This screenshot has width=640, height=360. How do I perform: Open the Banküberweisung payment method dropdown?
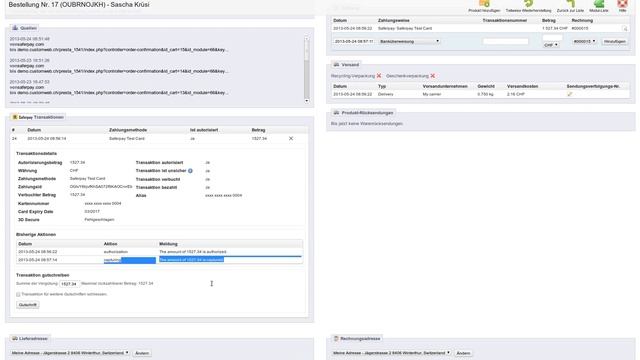click(409, 41)
